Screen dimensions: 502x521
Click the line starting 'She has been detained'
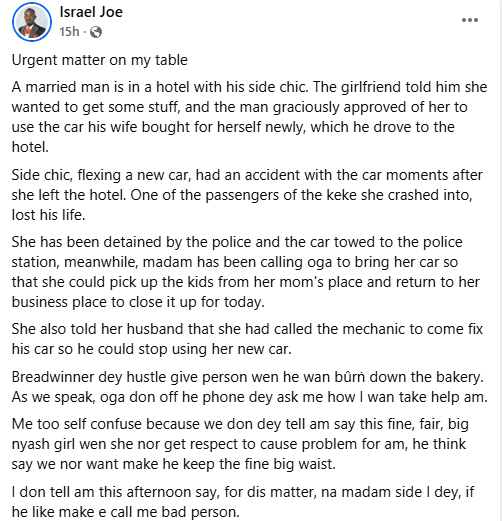[237, 242]
